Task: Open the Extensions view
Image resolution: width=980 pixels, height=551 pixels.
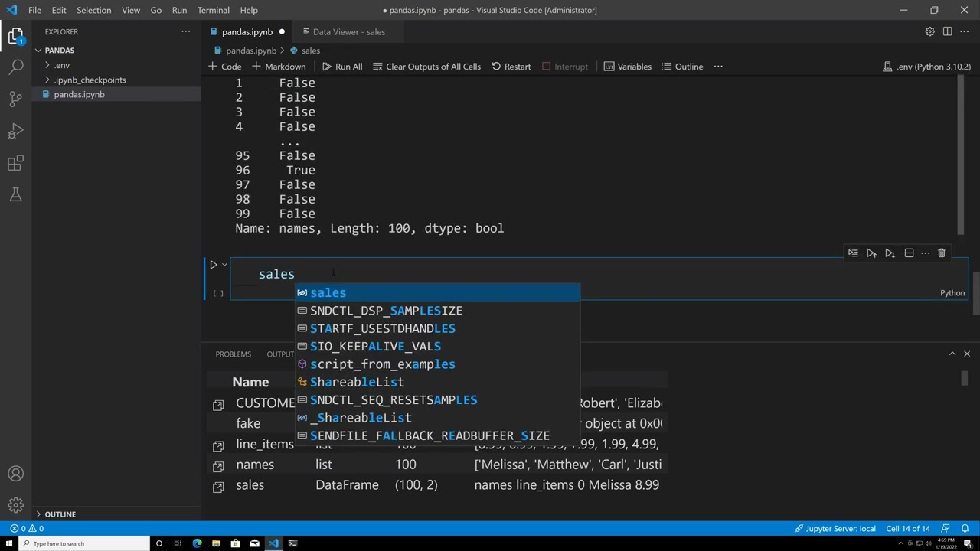Action: coord(15,163)
